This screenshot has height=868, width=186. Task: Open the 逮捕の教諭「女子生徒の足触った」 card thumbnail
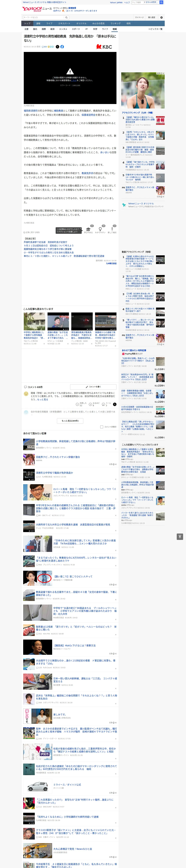click(58, 321)
